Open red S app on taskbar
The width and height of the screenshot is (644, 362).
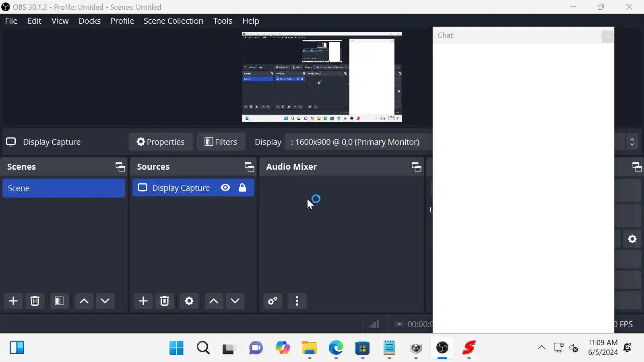point(469,348)
